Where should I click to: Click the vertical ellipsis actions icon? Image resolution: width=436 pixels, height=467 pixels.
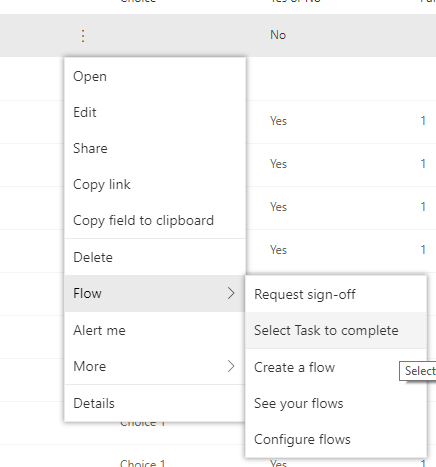tap(83, 36)
